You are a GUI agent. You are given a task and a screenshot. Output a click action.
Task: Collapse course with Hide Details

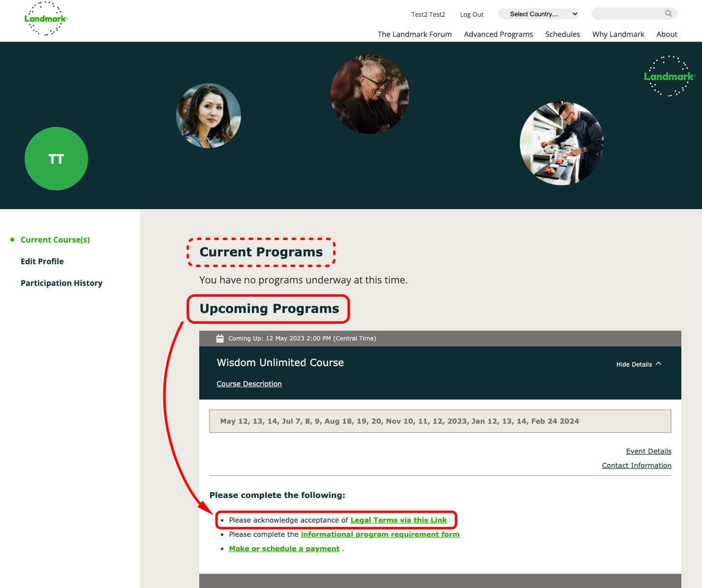click(639, 364)
